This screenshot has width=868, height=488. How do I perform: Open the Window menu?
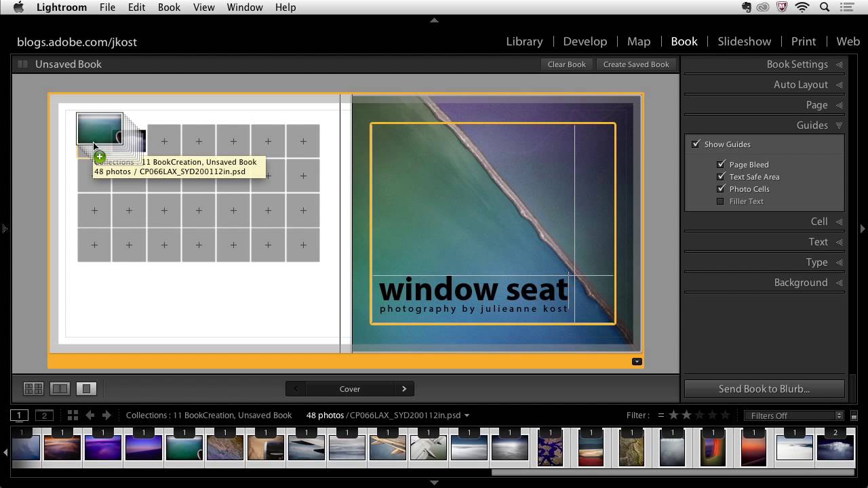point(245,7)
